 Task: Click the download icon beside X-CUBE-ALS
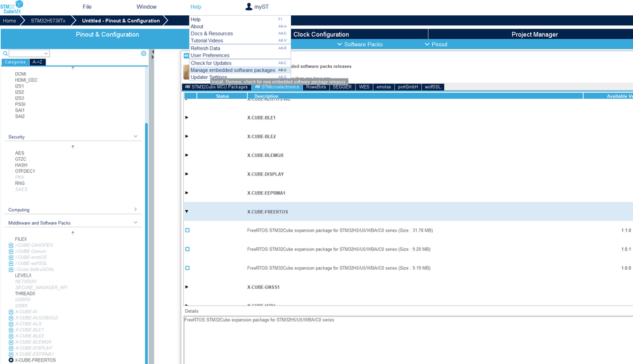11,323
